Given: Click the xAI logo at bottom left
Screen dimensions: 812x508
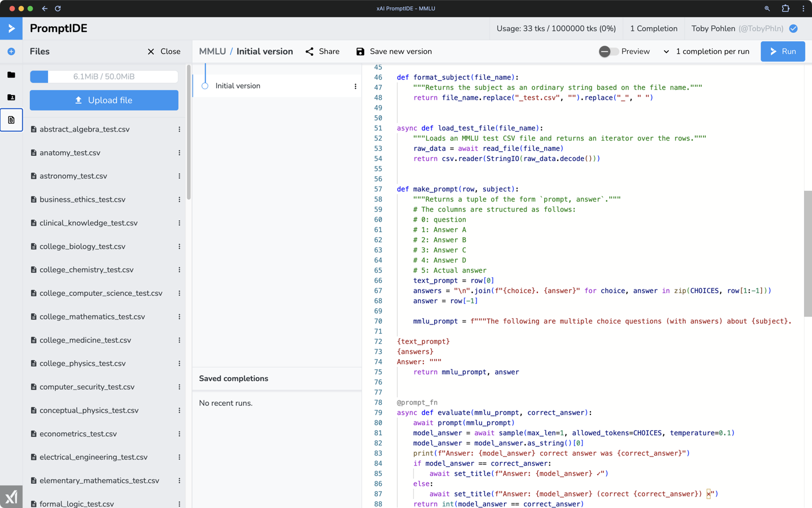Looking at the screenshot, I should [x=11, y=497].
